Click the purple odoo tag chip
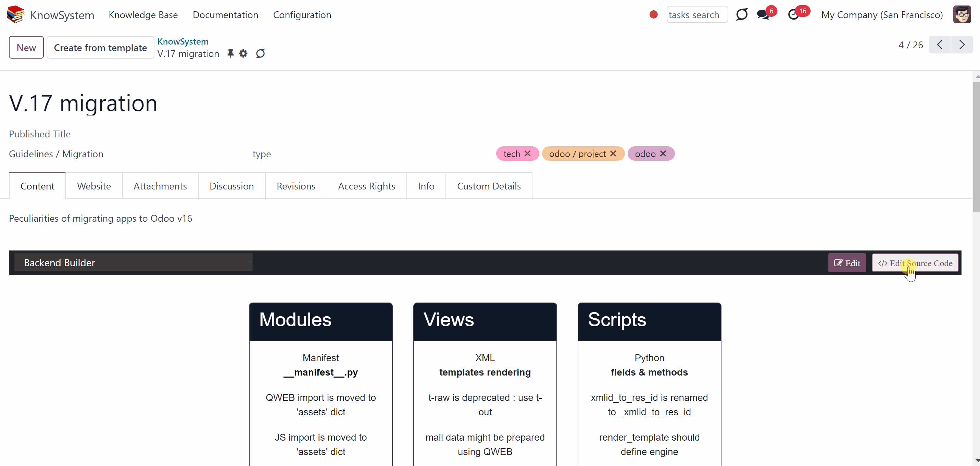The image size is (980, 466). click(651, 154)
